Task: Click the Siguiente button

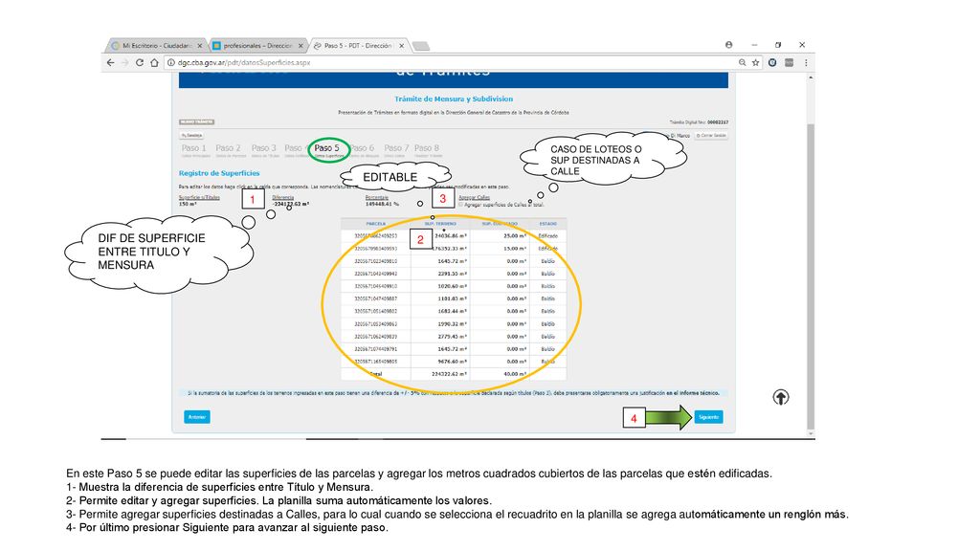Action: 709,417
